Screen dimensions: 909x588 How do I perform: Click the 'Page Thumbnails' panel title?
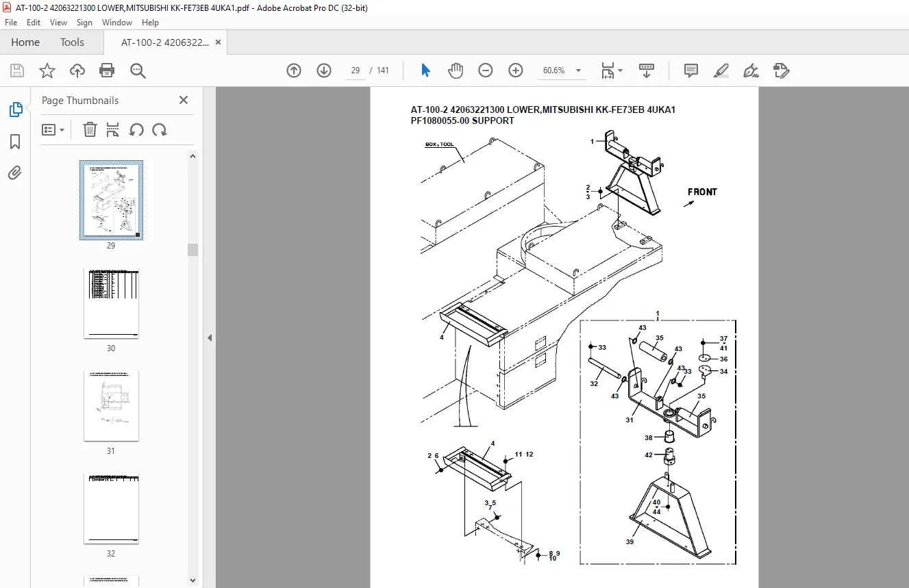80,101
